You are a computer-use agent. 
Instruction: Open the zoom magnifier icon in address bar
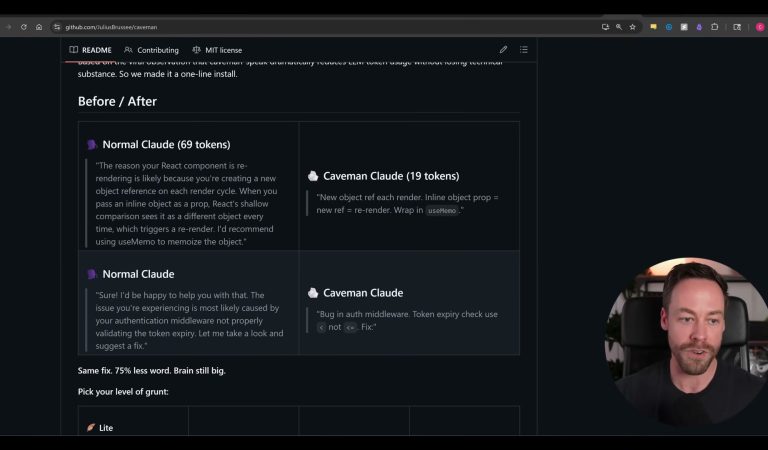pyautogui.click(x=619, y=27)
